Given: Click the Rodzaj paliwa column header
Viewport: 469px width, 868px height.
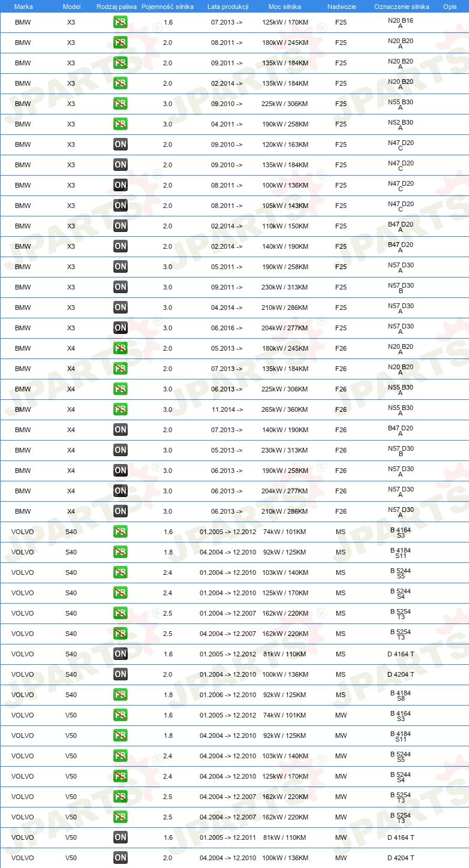Looking at the screenshot, I should tap(116, 7).
